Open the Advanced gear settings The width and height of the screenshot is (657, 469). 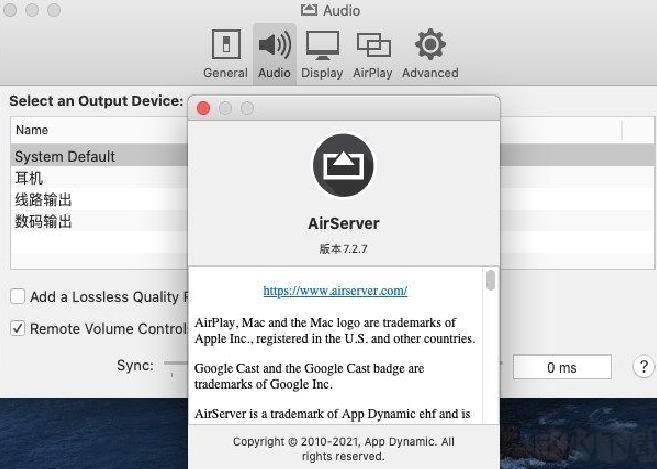[x=430, y=54]
